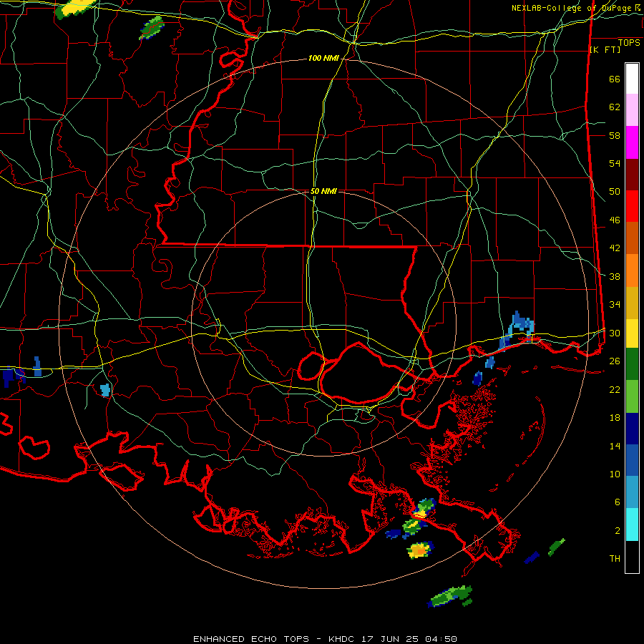The height and width of the screenshot is (644, 644).
Task: Click the '[K FT]' units label
Action: (605, 50)
